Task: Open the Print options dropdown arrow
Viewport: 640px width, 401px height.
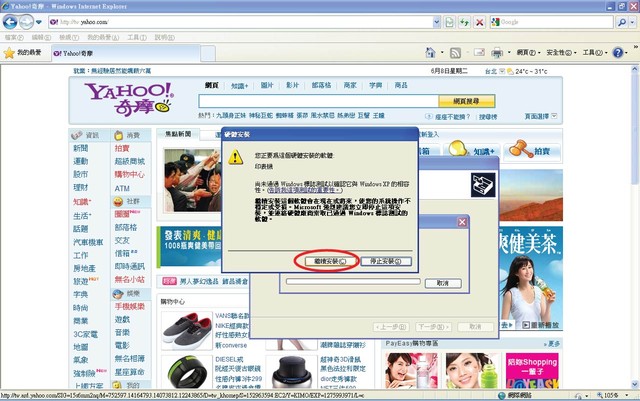Action: (509, 53)
